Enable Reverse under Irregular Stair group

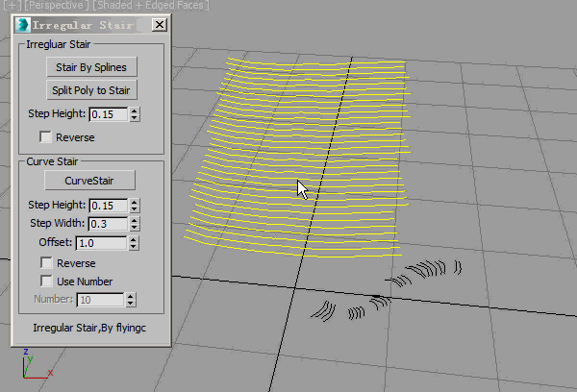tap(45, 137)
